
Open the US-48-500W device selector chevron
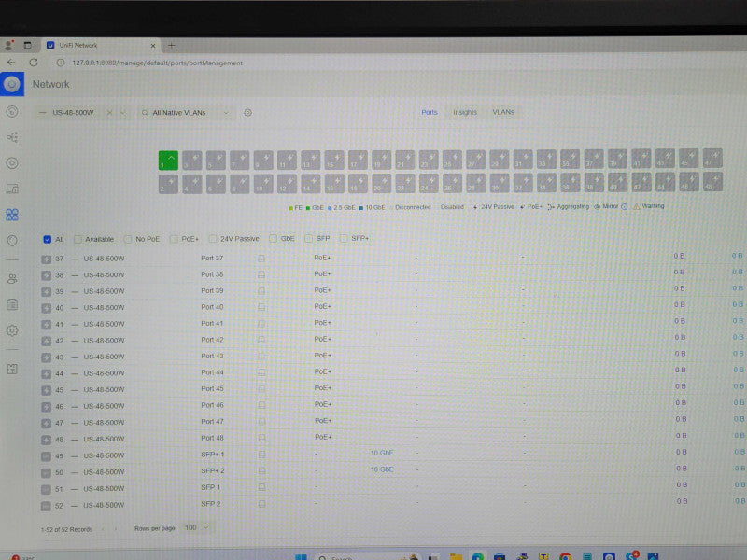click(123, 113)
